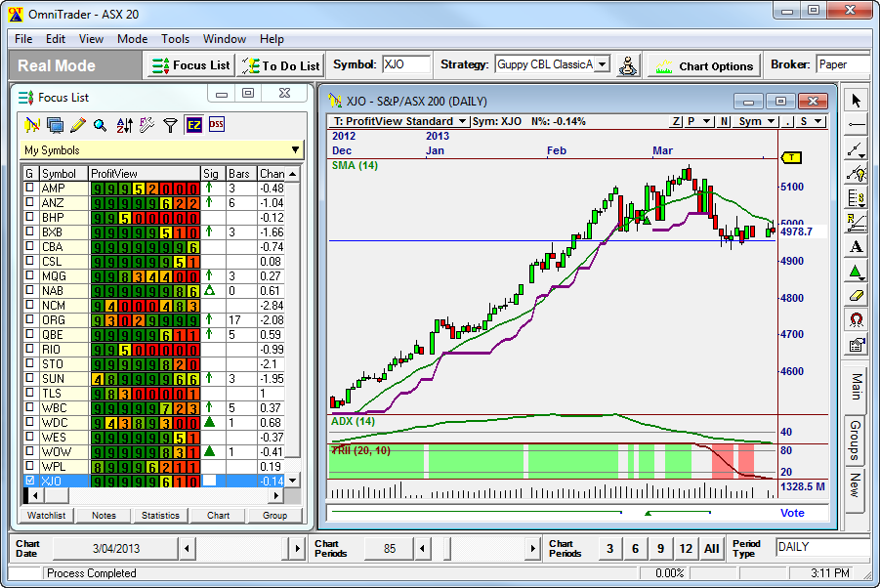Image resolution: width=880 pixels, height=588 pixels.
Task: Select the arrow pointer tool
Action: pyautogui.click(x=856, y=101)
